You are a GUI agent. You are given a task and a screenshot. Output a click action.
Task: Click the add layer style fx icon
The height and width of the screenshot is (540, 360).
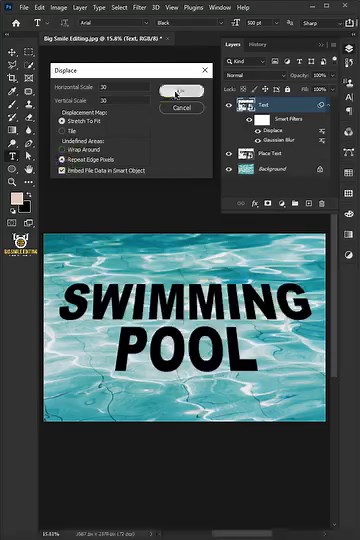coord(254,204)
